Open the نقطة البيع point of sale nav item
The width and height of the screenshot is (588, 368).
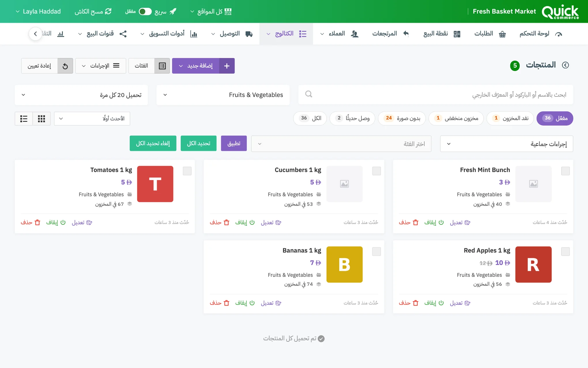[442, 34]
